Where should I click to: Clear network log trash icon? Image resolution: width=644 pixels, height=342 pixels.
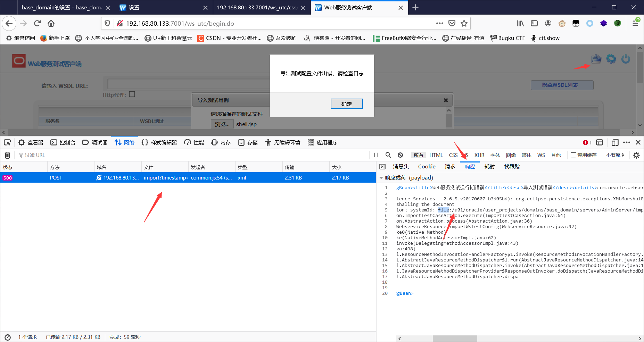click(x=8, y=155)
